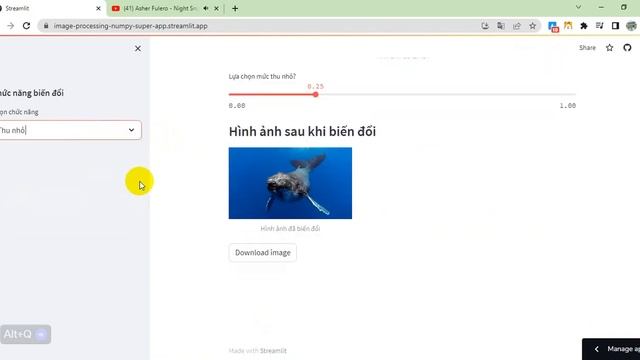The image size is (640, 360).
Task: Click the dropdown chevron arrow in sidebar
Action: pyautogui.click(x=131, y=130)
